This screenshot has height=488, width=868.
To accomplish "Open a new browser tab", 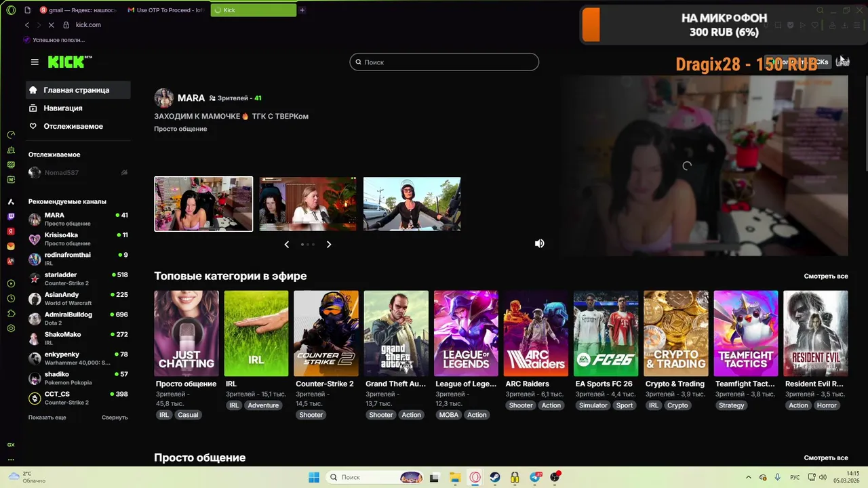I will pos(302,10).
